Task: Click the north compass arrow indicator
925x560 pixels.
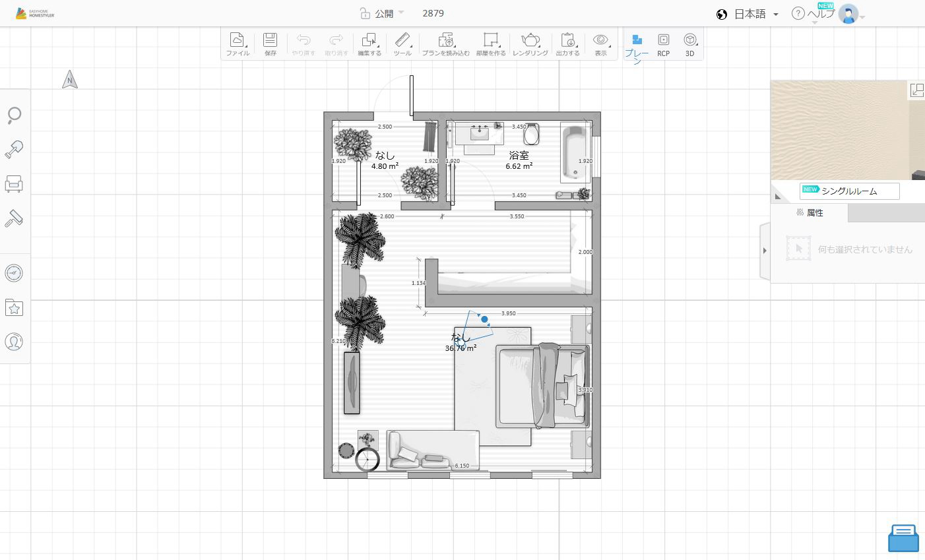Action: click(70, 80)
